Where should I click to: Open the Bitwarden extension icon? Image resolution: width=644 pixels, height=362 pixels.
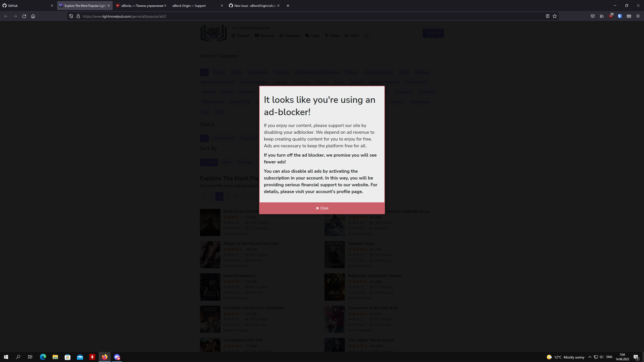coord(620,16)
